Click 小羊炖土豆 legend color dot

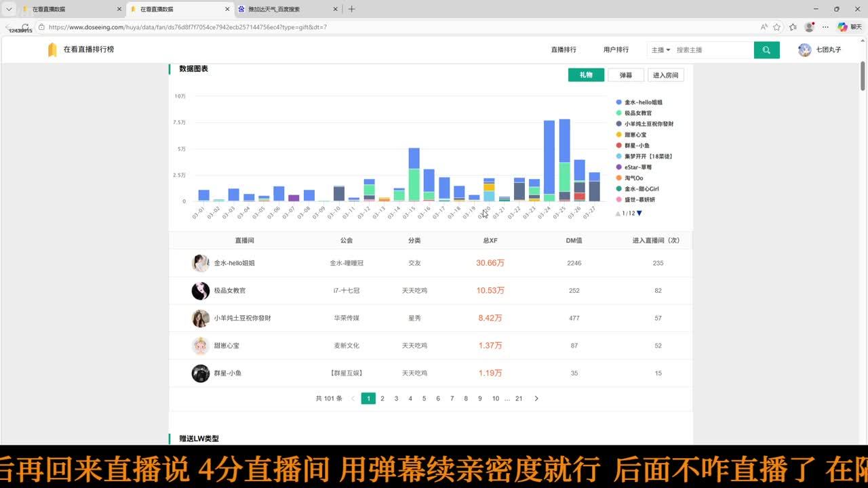click(618, 124)
